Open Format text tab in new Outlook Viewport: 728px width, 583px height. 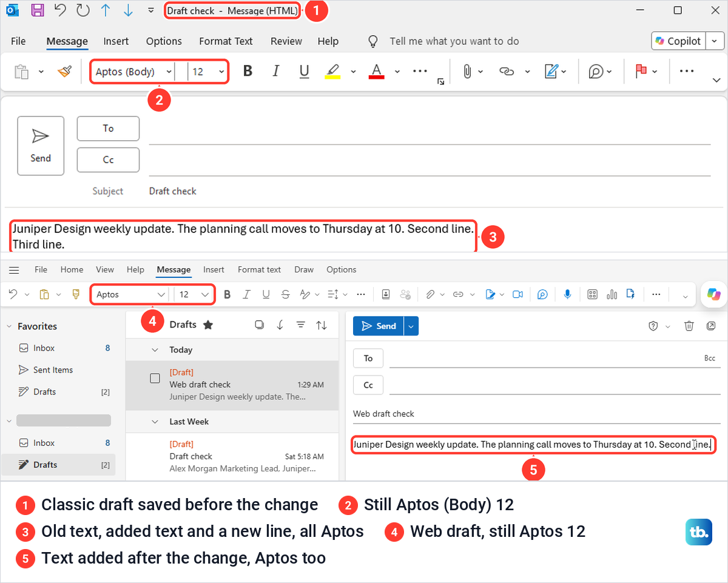(x=259, y=269)
